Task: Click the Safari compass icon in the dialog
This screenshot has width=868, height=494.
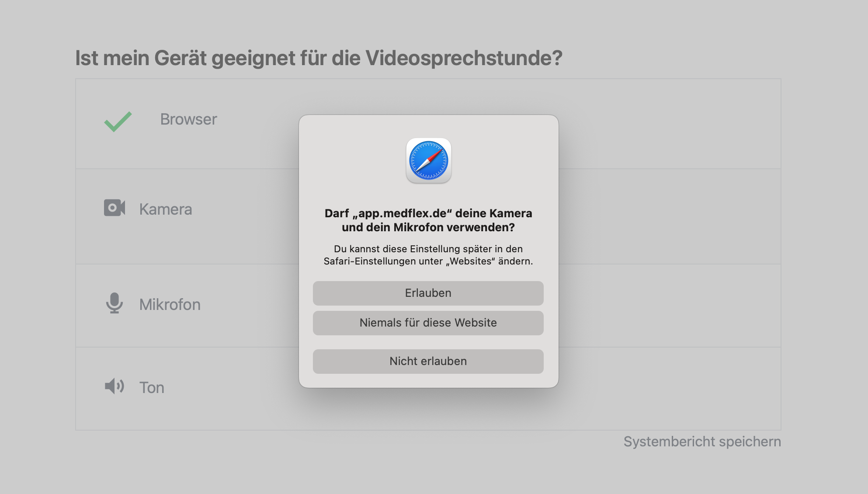Action: tap(428, 160)
